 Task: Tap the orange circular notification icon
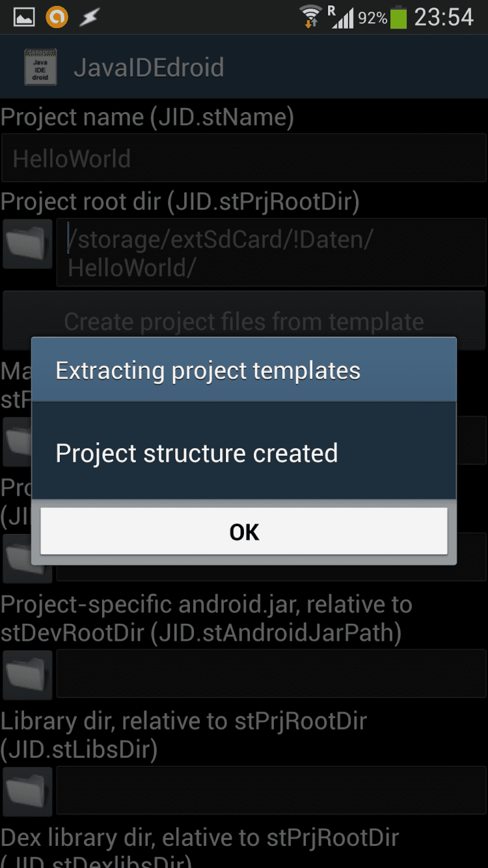(57, 18)
